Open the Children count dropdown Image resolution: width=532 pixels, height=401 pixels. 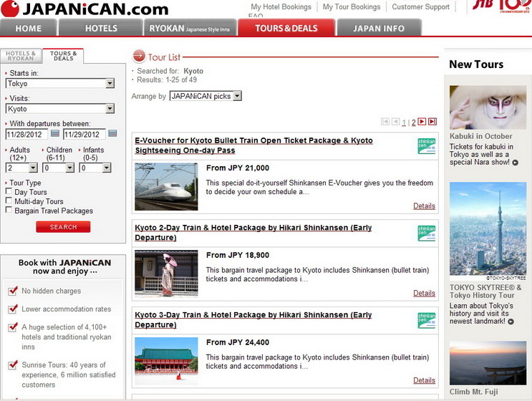pyautogui.click(x=59, y=168)
